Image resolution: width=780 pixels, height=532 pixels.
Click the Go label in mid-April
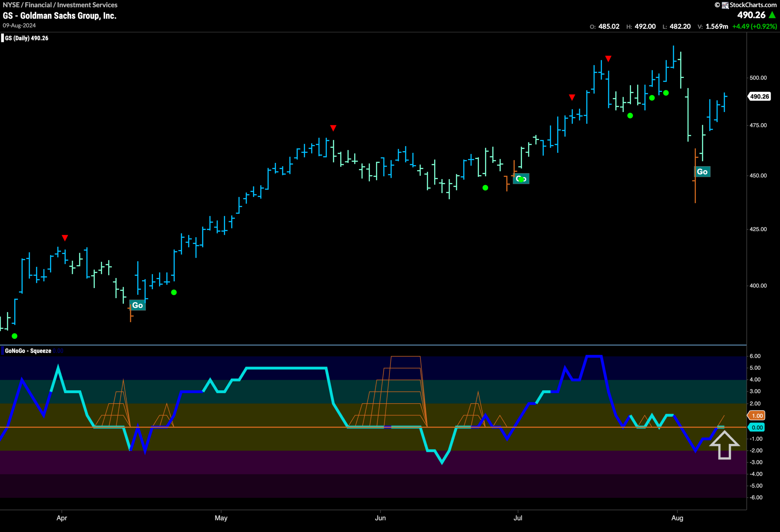pos(137,305)
